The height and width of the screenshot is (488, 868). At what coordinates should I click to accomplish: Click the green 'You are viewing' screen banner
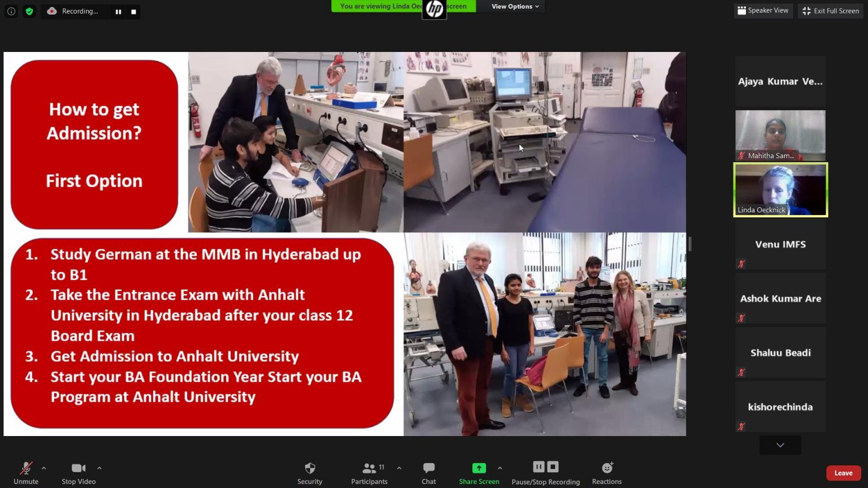click(x=403, y=6)
